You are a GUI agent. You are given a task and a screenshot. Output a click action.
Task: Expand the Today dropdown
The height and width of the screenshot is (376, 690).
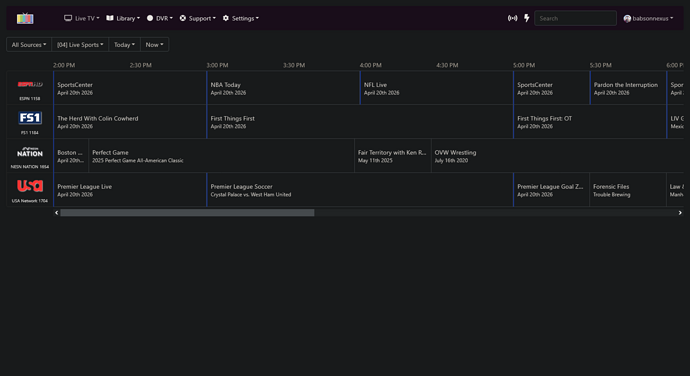point(125,44)
